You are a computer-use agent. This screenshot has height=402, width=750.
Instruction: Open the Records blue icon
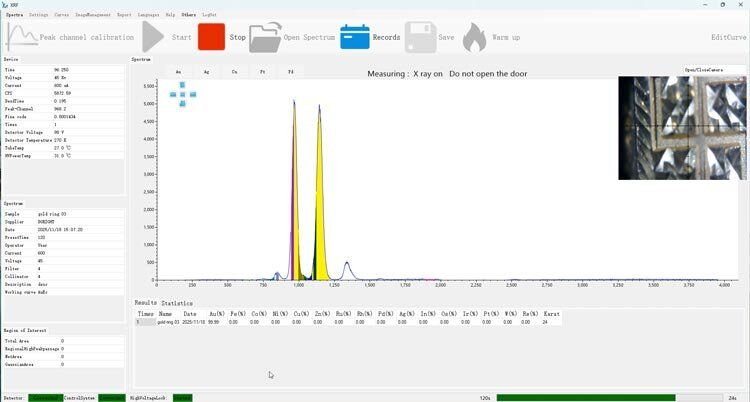[355, 37]
